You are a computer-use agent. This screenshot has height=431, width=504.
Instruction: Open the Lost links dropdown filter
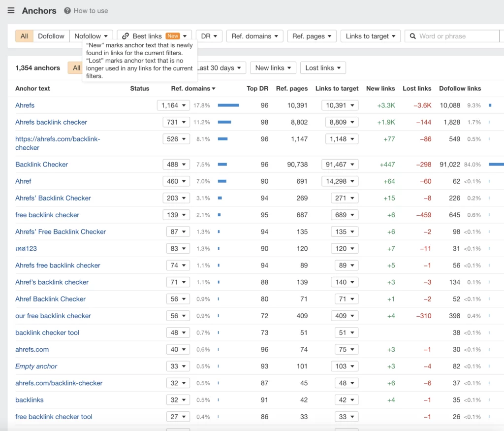[323, 68]
